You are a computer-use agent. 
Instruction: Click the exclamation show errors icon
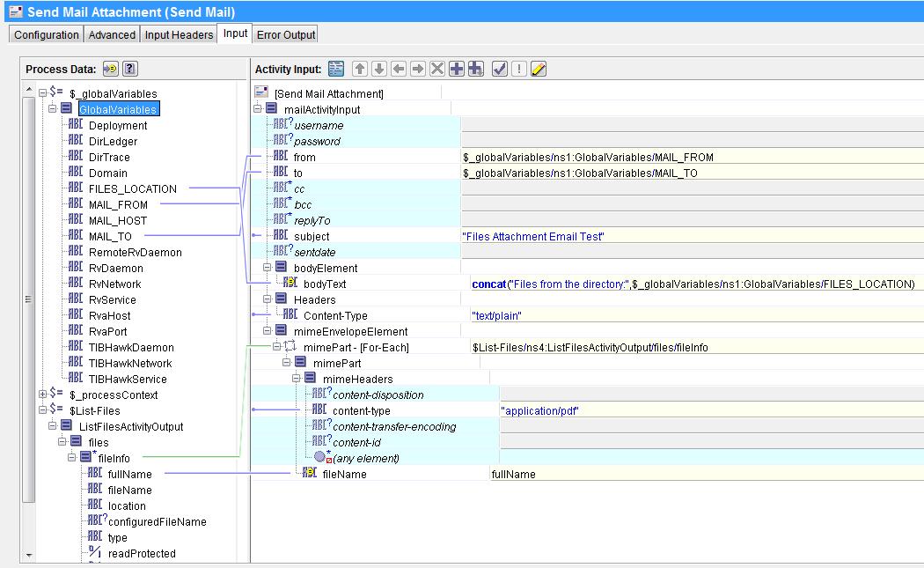coord(517,69)
